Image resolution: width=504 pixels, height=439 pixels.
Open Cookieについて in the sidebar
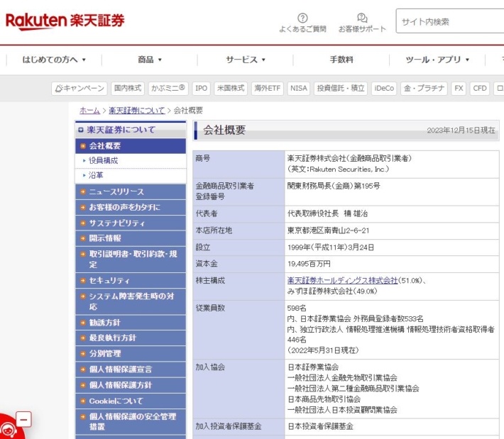[131, 401]
